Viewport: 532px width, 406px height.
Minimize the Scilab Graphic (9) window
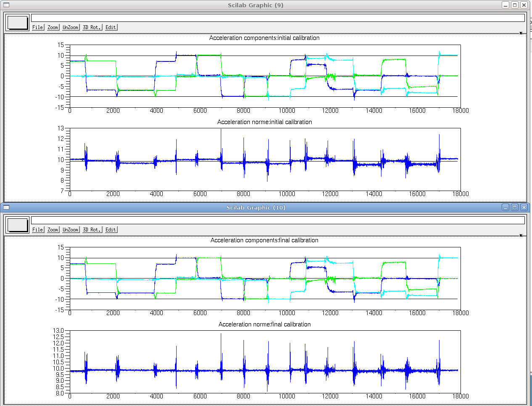click(506, 5)
